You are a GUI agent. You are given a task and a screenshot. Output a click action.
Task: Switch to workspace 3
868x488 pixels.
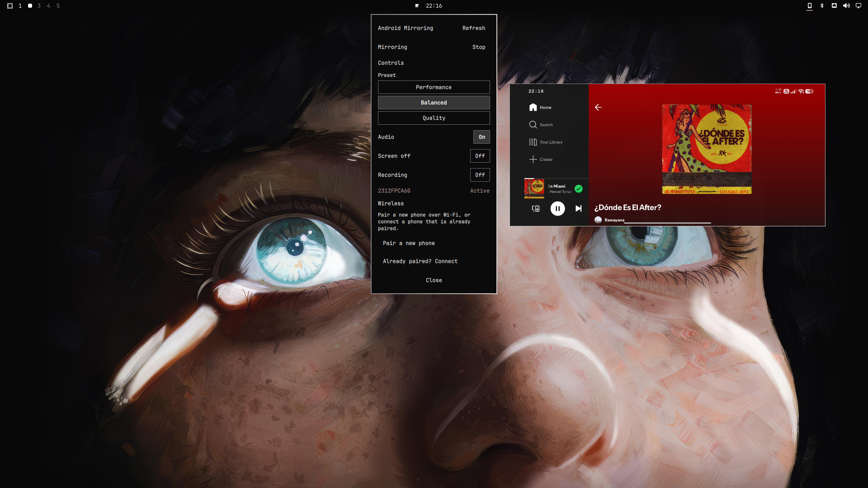point(39,6)
